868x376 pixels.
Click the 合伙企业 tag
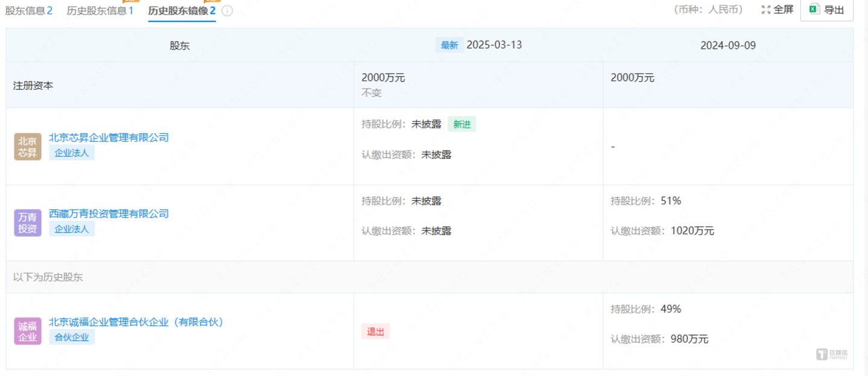click(72, 337)
